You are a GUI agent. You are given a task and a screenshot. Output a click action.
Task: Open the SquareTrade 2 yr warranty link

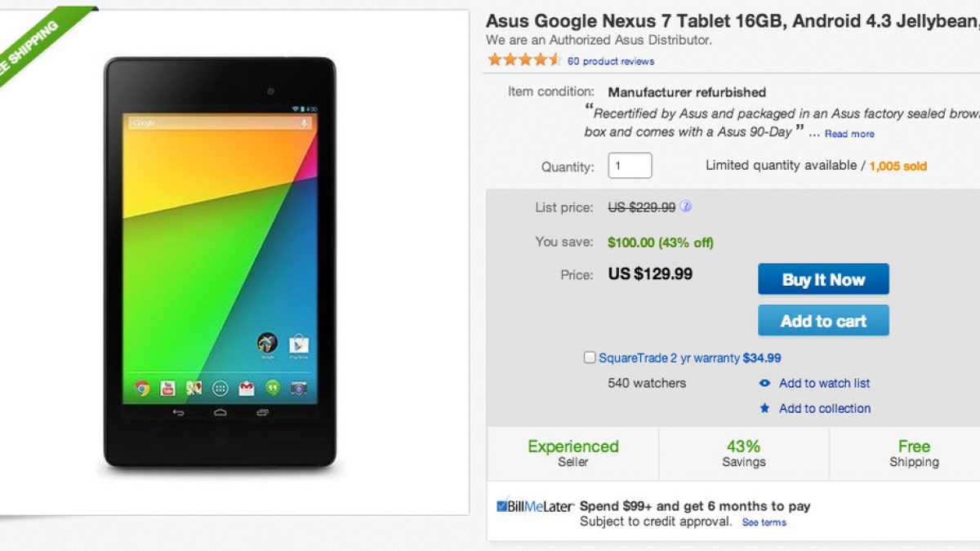669,358
